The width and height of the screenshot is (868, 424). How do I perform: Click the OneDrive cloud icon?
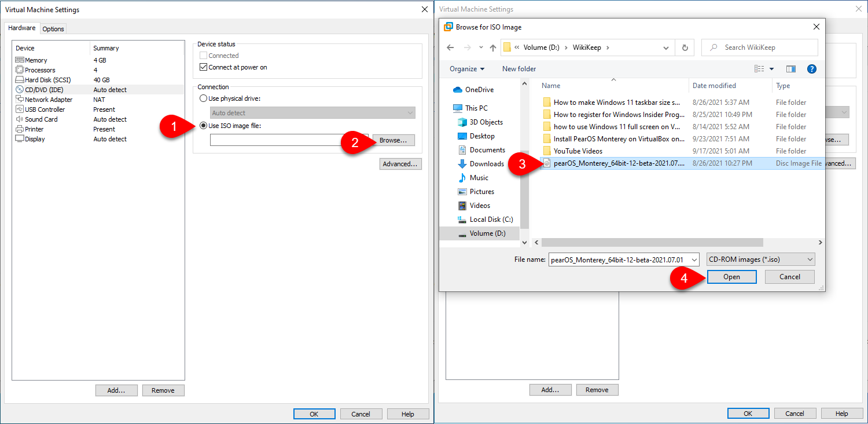tap(458, 90)
